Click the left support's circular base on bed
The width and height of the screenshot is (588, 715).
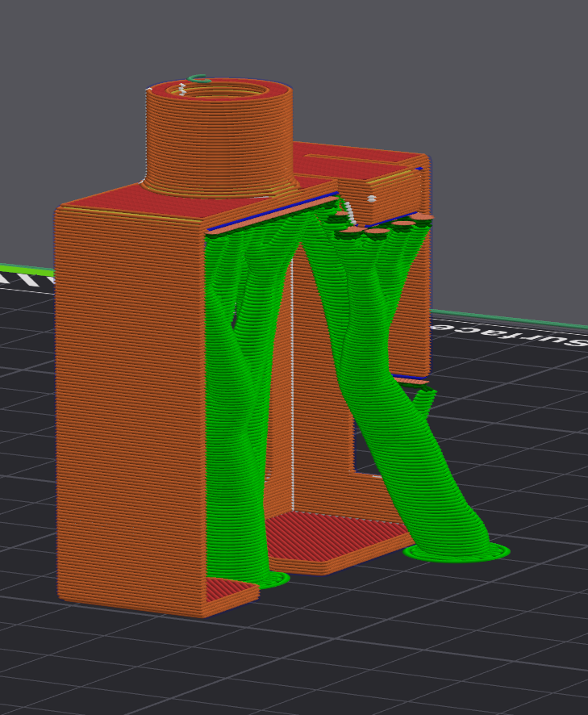[x=275, y=580]
